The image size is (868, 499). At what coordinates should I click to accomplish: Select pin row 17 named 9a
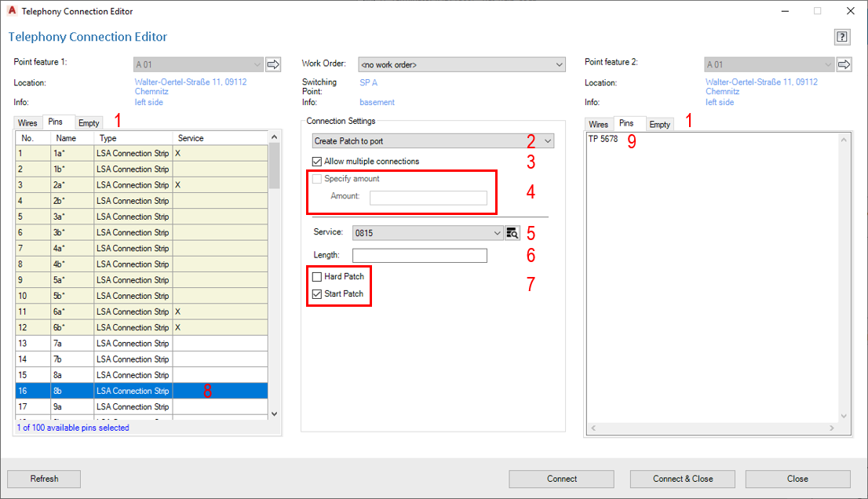(x=142, y=407)
